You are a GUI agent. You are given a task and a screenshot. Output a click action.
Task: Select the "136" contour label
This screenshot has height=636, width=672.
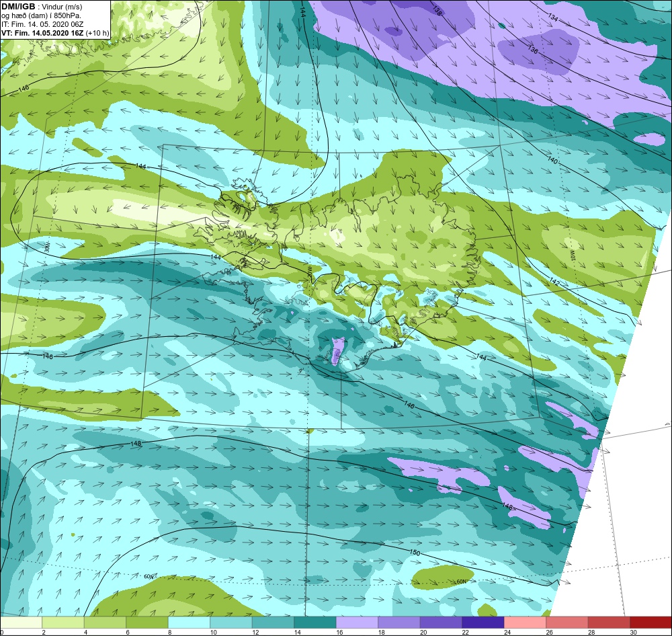[533, 49]
